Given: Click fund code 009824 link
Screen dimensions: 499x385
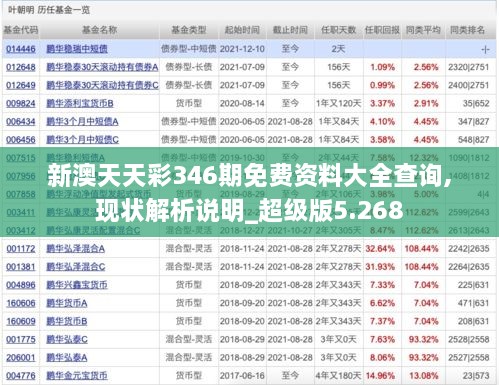Looking at the screenshot, I should 21,103.
